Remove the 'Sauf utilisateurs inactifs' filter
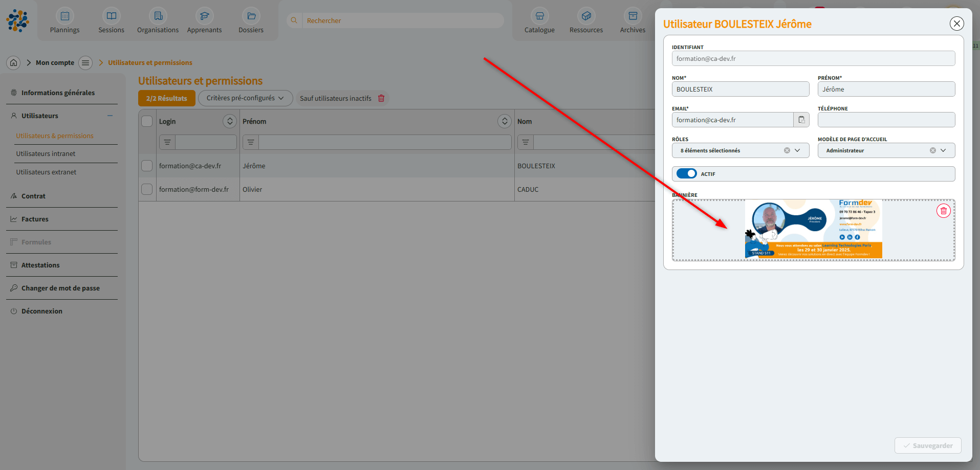Screen dimensions: 980x470 pos(381,98)
